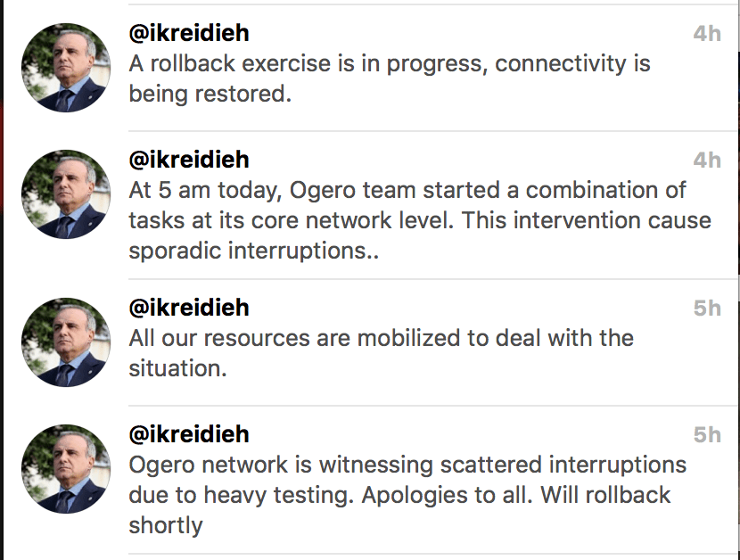The image size is (740, 560).
Task: Open @ikreidieh handle above the 5 am tweet
Action: (x=188, y=160)
